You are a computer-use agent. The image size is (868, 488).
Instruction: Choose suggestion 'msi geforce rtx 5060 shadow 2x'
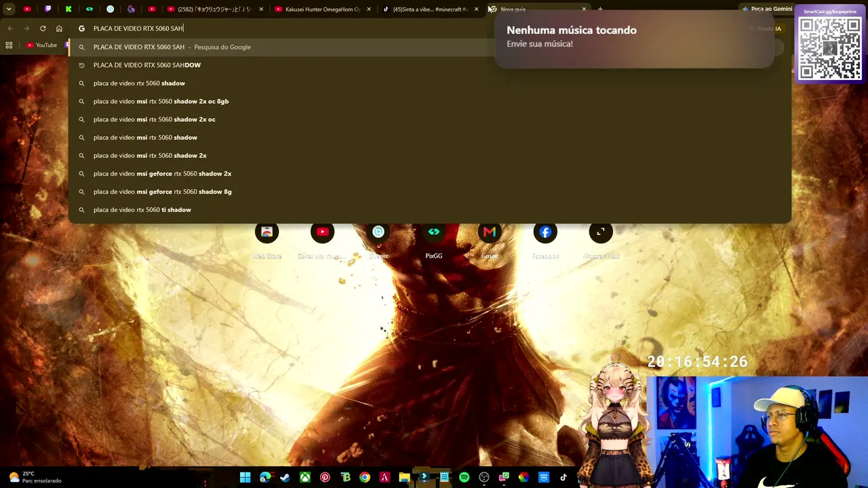pos(429,174)
